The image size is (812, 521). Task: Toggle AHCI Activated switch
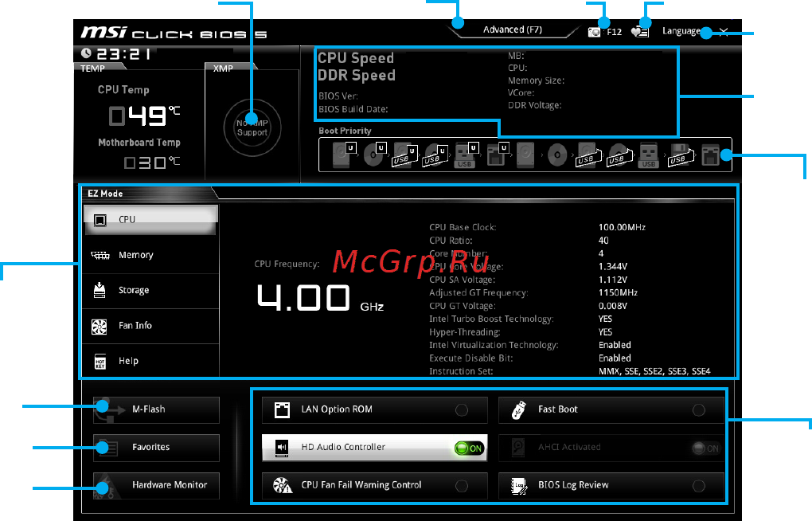point(706,448)
